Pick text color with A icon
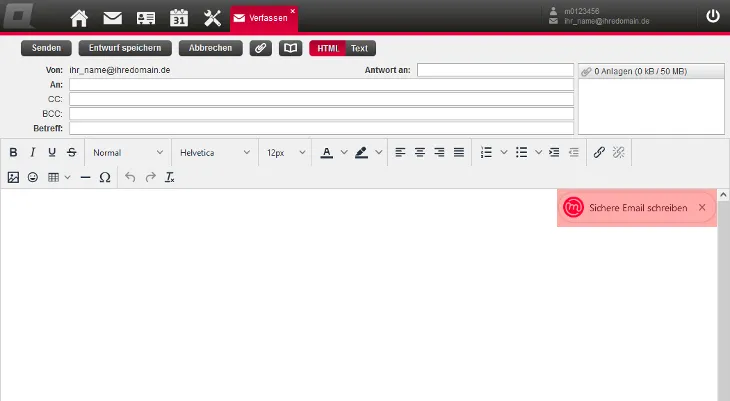 point(327,152)
